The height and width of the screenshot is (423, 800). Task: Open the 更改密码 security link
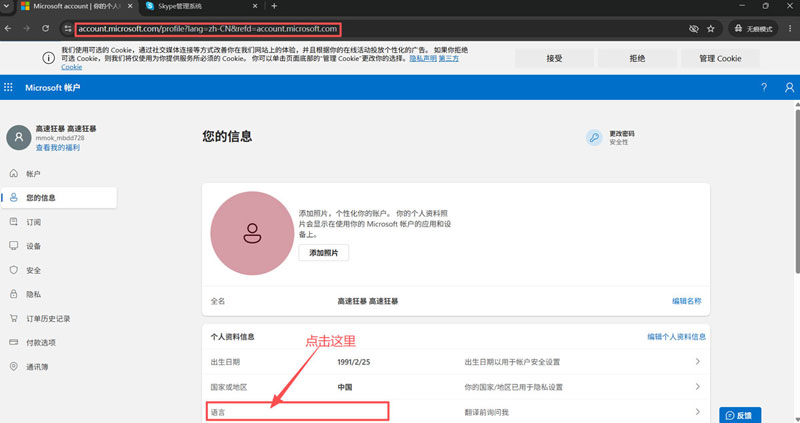coord(622,134)
